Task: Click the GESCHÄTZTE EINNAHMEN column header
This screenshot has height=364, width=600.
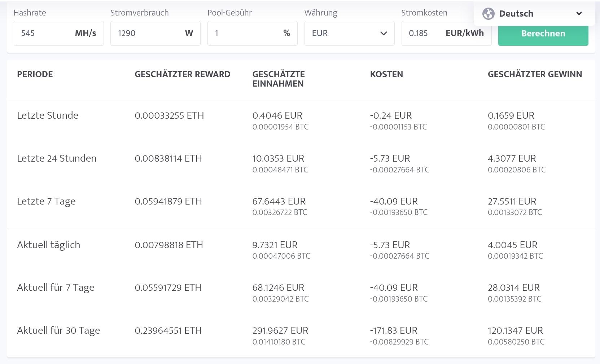Action: (x=279, y=79)
